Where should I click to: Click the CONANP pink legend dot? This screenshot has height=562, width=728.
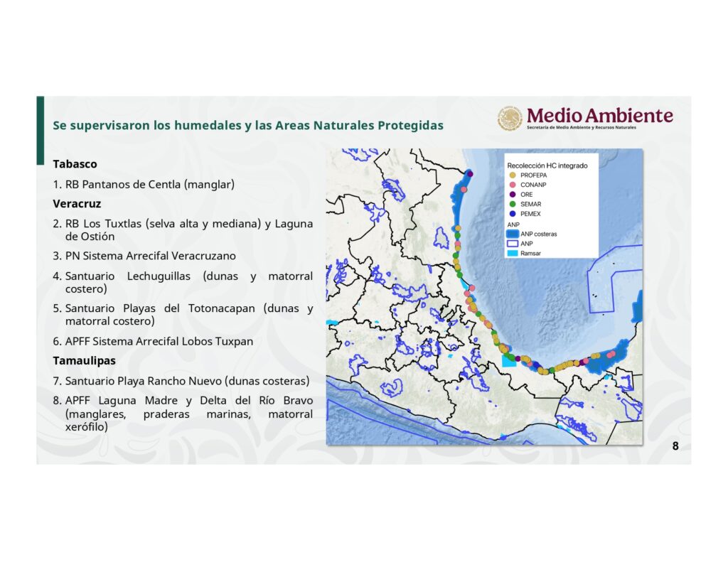513,185
